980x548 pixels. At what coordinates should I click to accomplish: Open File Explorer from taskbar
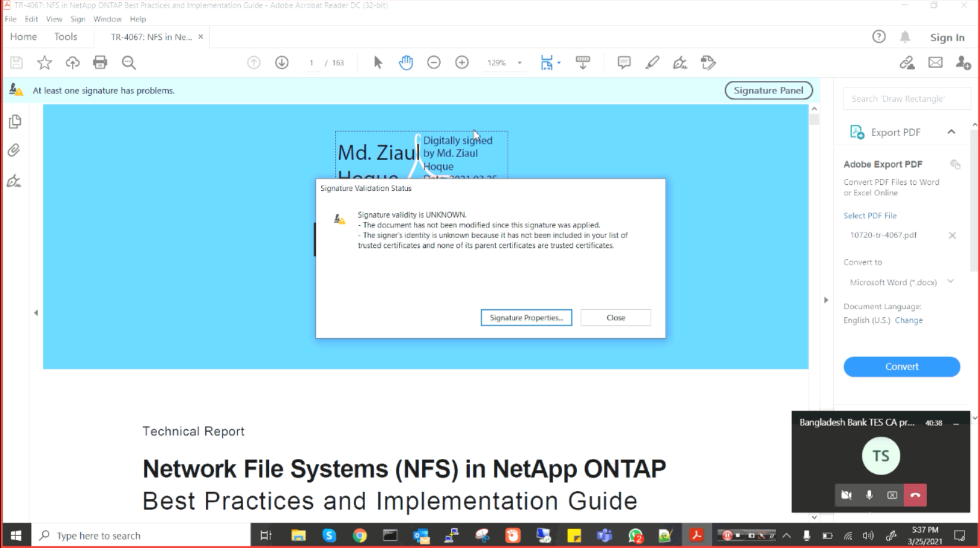(x=298, y=536)
